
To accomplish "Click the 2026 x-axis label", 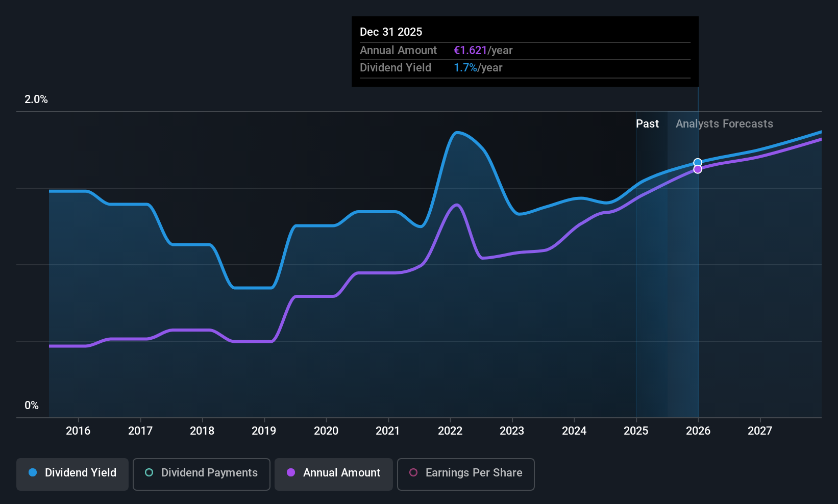I will tap(698, 431).
